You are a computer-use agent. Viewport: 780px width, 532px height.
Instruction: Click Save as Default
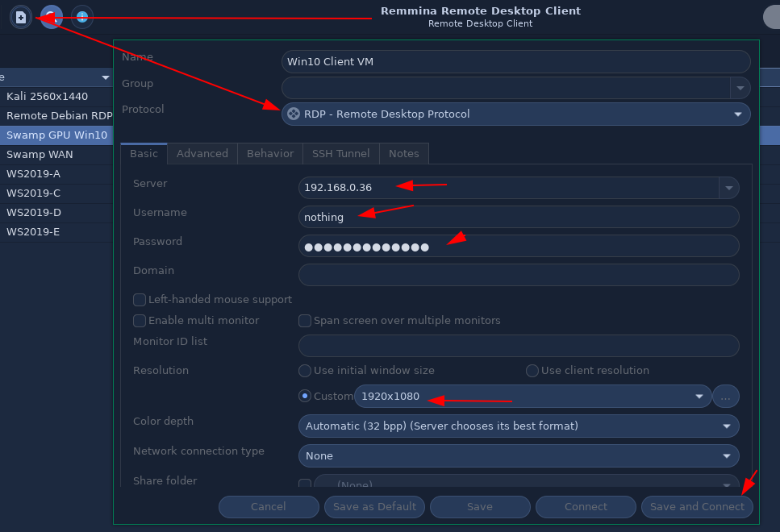pos(374,507)
